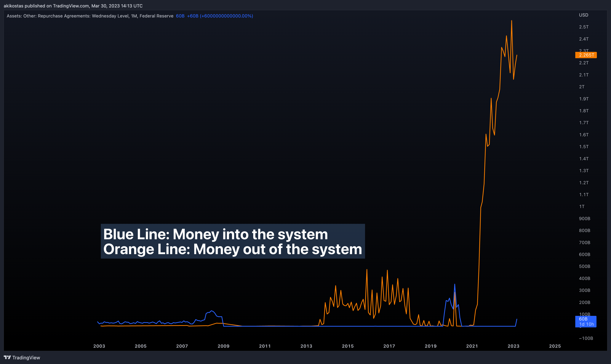The image size is (611, 364).
Task: Click the orange 2.265T price label
Action: coord(586,55)
